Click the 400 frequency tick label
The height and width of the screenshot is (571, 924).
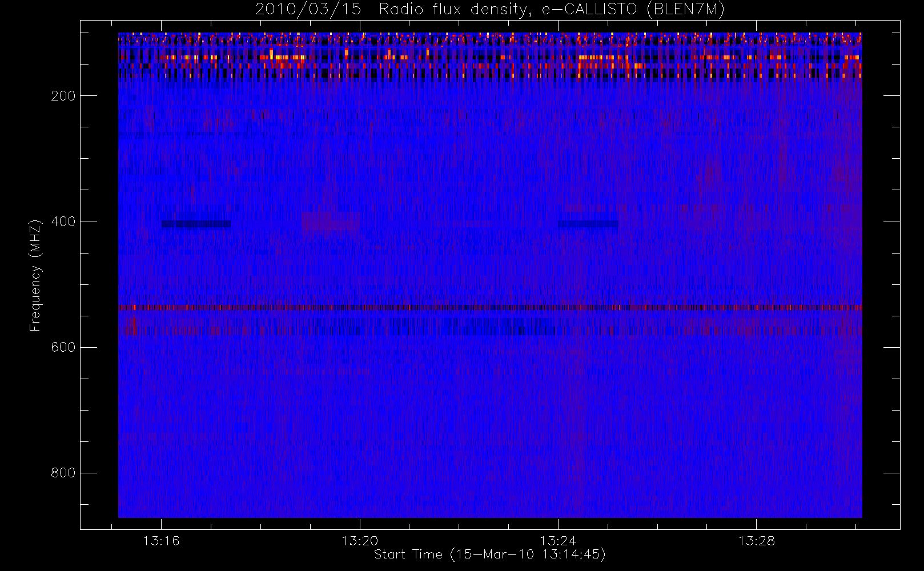click(x=63, y=222)
